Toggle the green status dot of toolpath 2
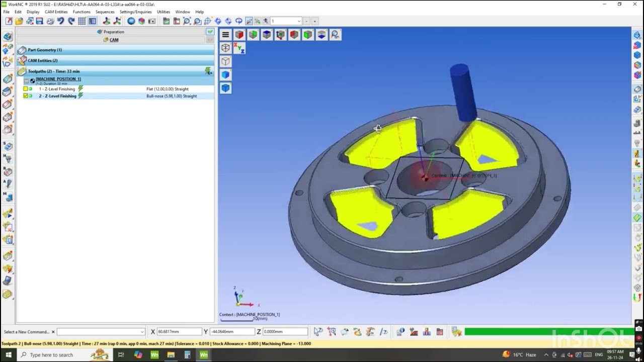Viewport: 644px width, 362px height. click(x=31, y=96)
